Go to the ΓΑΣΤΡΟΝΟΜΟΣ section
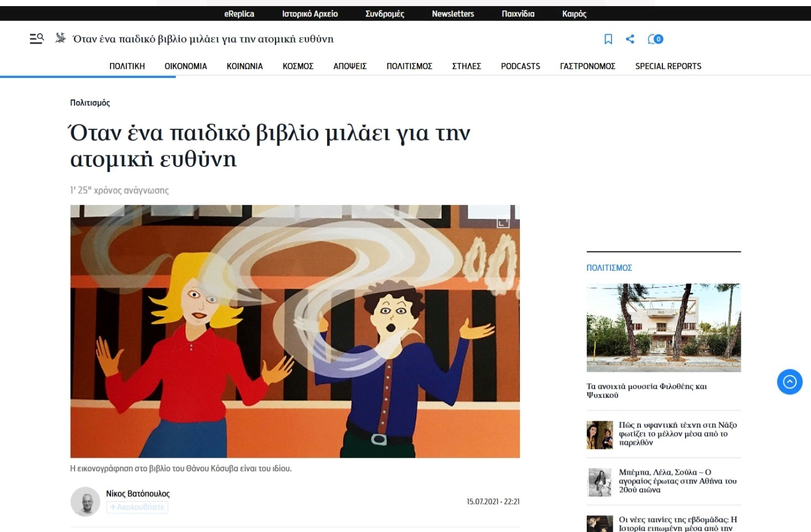 point(587,66)
